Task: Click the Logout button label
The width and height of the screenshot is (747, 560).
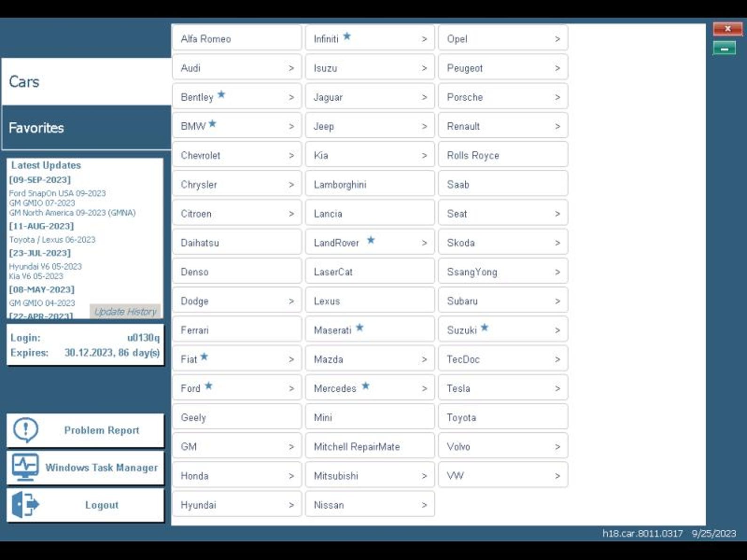Action: tap(102, 505)
